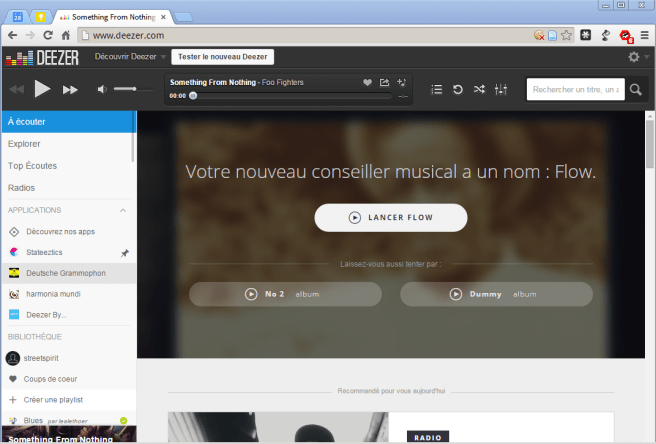Viewport: 656px width, 444px height.
Task: Open the Chrome hamburger menu
Action: tap(644, 35)
